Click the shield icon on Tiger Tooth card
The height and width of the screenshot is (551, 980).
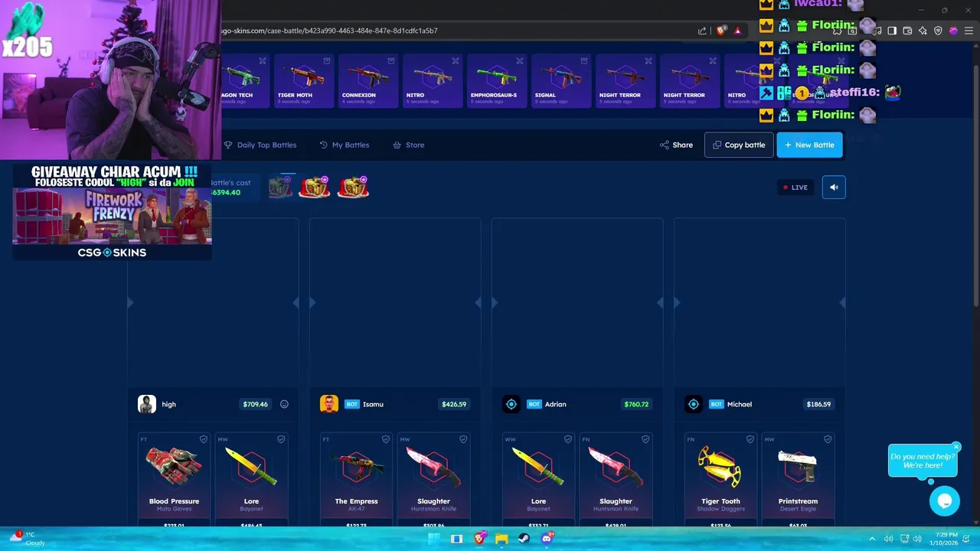pos(750,439)
